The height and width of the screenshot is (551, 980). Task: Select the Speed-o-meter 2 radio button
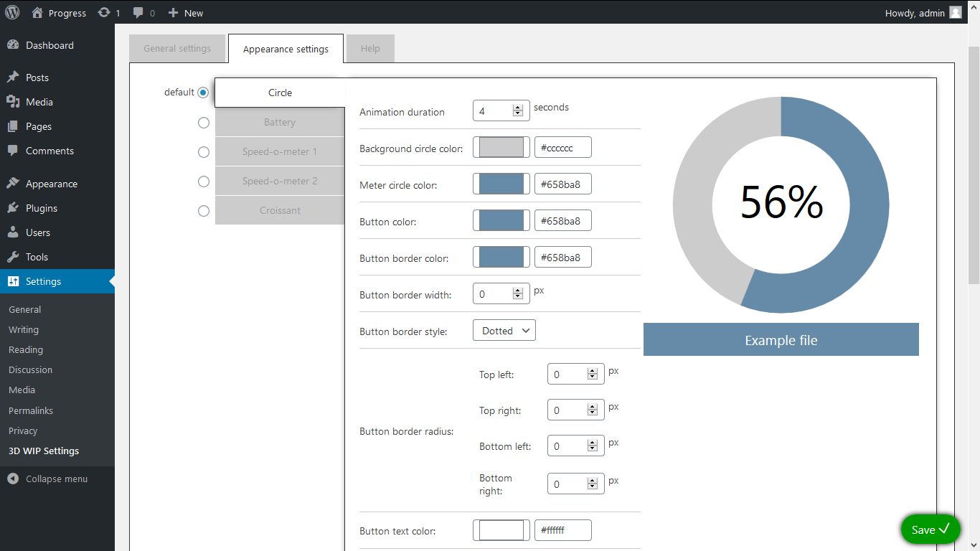204,182
